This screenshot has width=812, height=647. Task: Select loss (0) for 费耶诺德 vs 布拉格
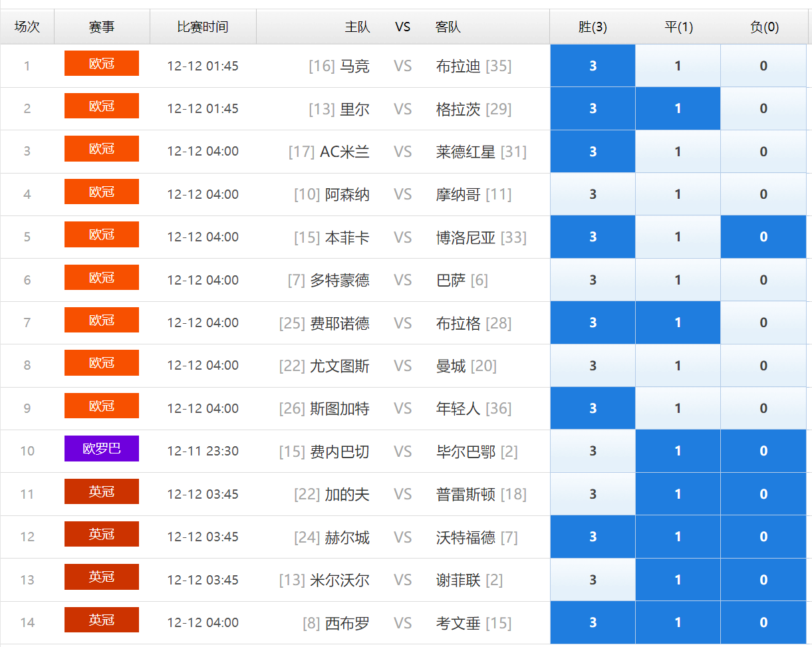coord(763,323)
